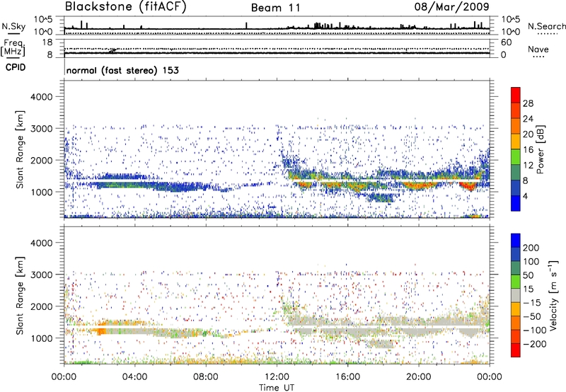Click the 'Beam 11' header label
Image resolution: width=566 pixels, height=392 pixels.
(276, 8)
